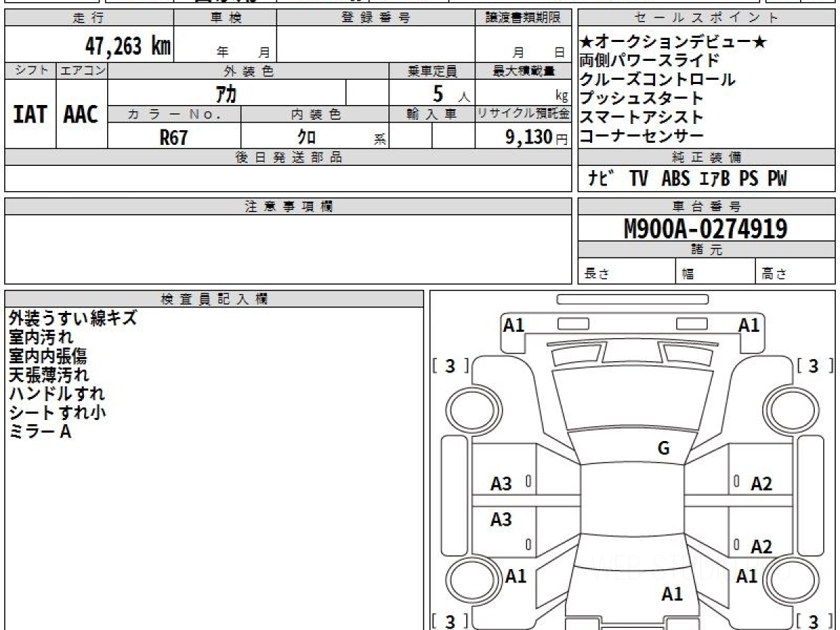
Task: Select the note 室内汚れ
Action: pos(41,337)
